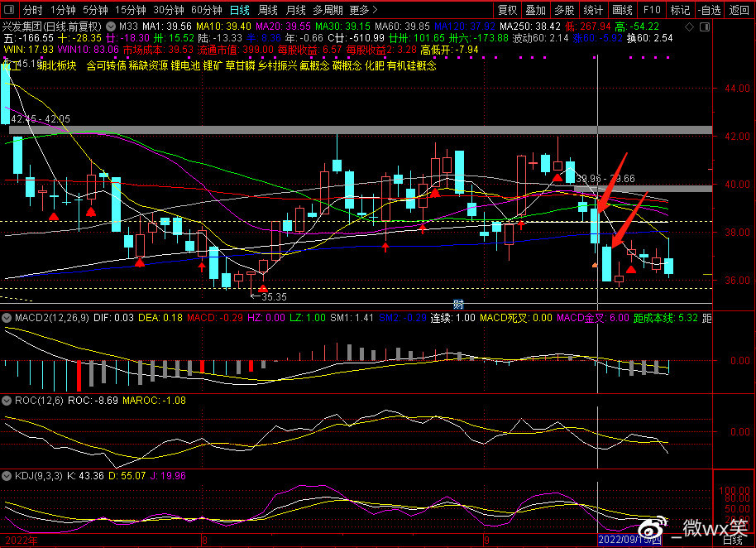This screenshot has width=756, height=548.
Task: Click the blue 财 financial marker on chart
Action: (x=457, y=304)
